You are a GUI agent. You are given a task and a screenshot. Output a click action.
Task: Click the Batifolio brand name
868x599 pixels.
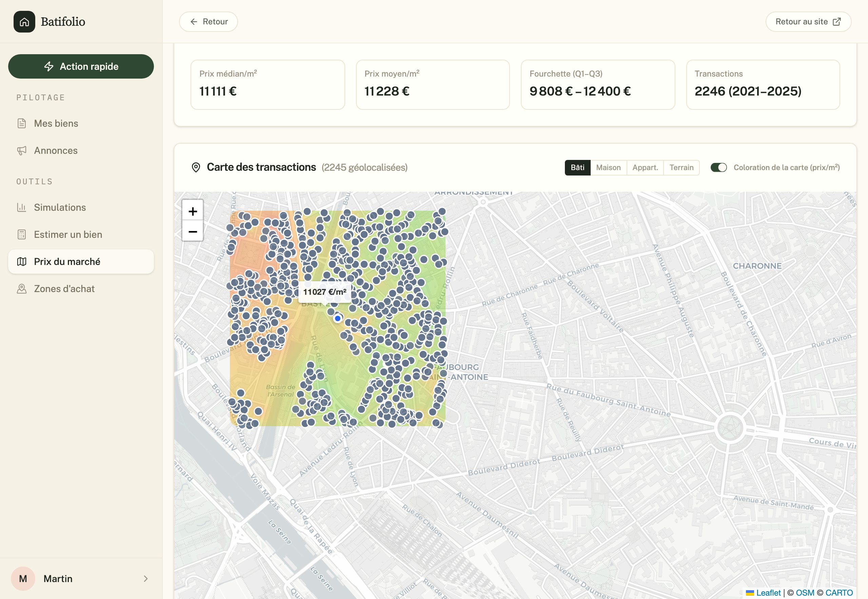(63, 22)
